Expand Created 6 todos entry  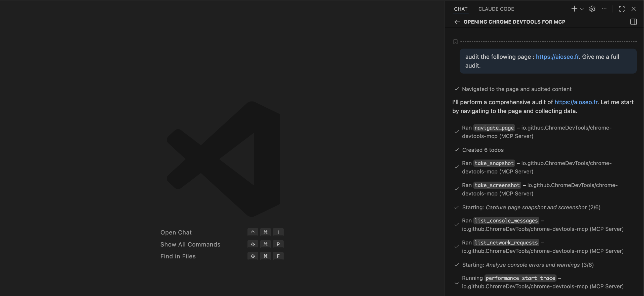pos(483,150)
